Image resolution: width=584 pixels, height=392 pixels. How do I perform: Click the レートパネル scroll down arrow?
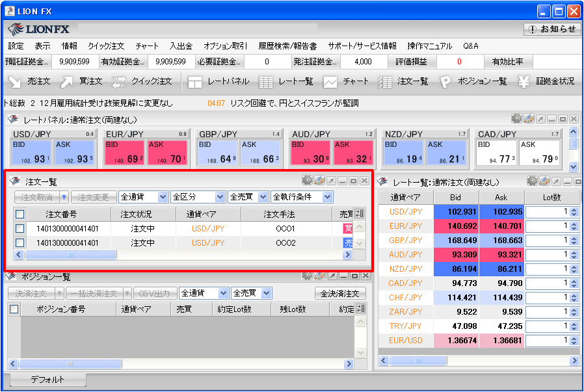pos(573,167)
